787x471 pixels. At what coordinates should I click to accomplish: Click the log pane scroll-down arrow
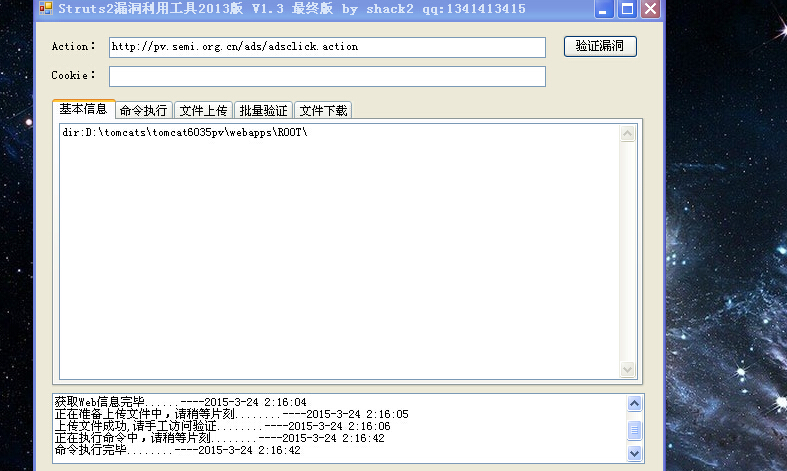pos(634,453)
